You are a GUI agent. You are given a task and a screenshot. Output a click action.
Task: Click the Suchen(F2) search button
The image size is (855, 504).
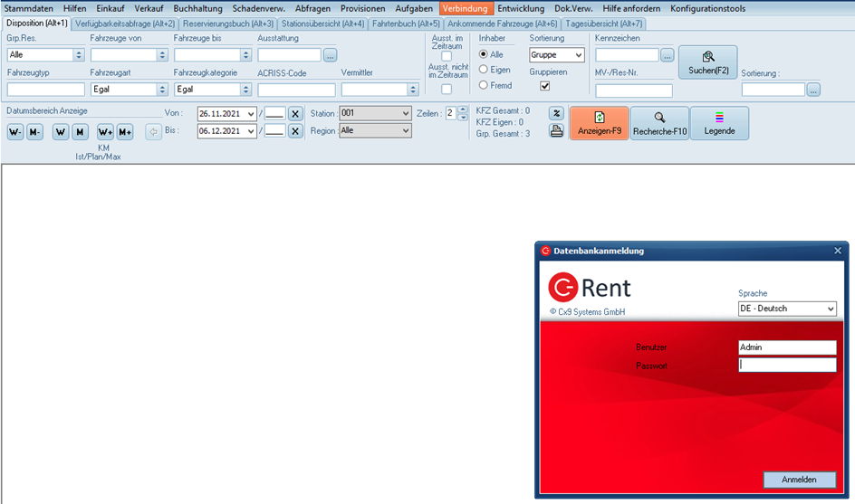pos(707,62)
